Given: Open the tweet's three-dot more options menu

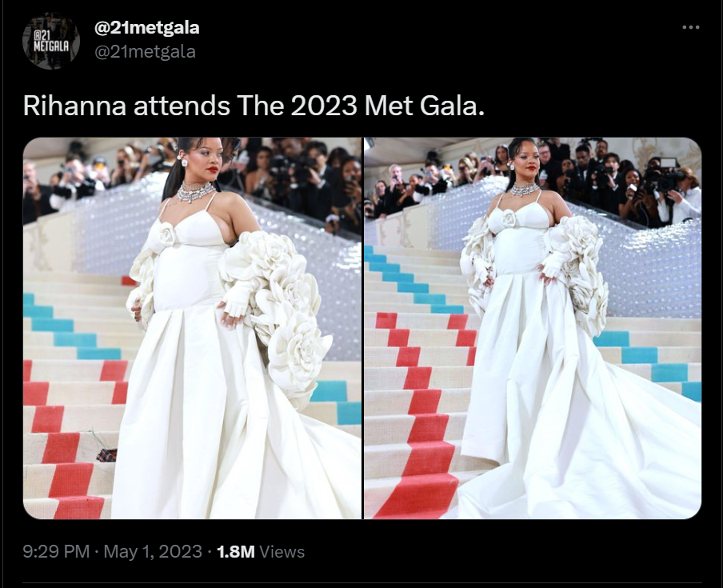Looking at the screenshot, I should point(691,28).
